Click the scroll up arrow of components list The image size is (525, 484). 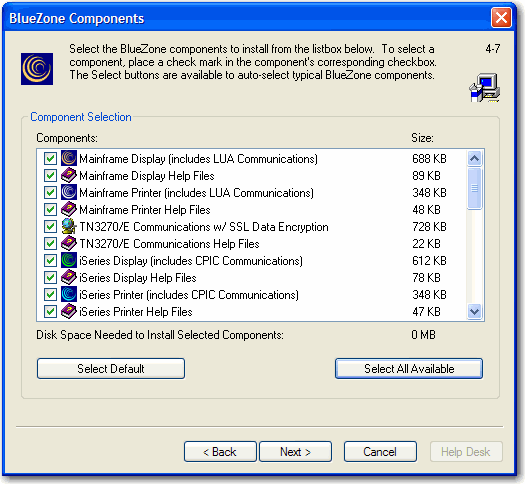tap(474, 158)
